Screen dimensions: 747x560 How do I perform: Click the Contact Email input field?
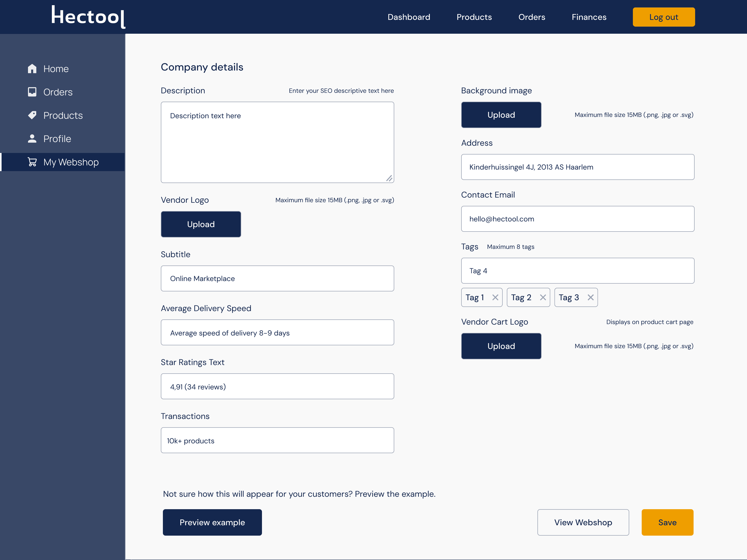(x=577, y=219)
